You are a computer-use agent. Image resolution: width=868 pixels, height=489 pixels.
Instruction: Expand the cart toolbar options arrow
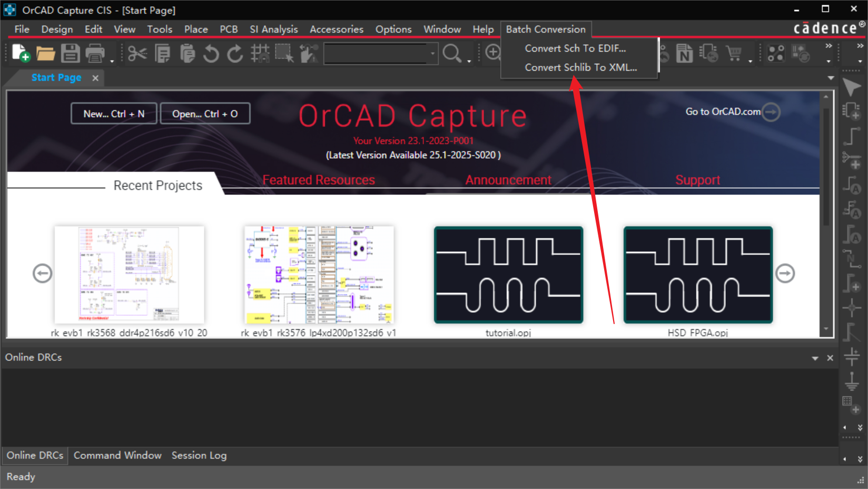point(751,61)
